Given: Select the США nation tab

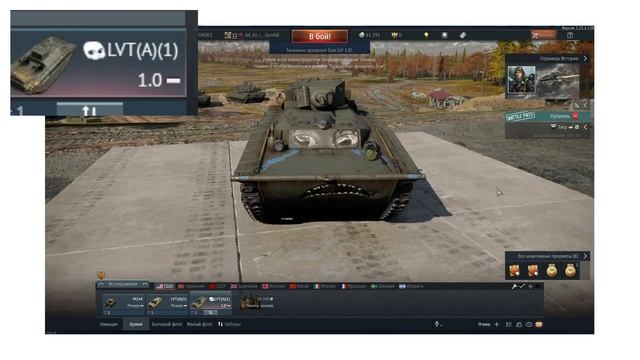Looking at the screenshot, I should pyautogui.click(x=165, y=287).
